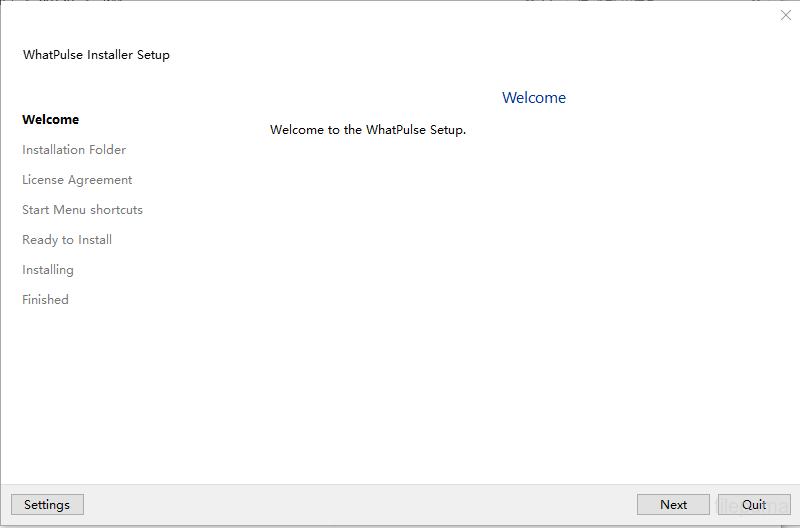The image size is (800, 528).
Task: Click the 'Welcome to the WhatPulse Setup' text
Action: point(368,130)
